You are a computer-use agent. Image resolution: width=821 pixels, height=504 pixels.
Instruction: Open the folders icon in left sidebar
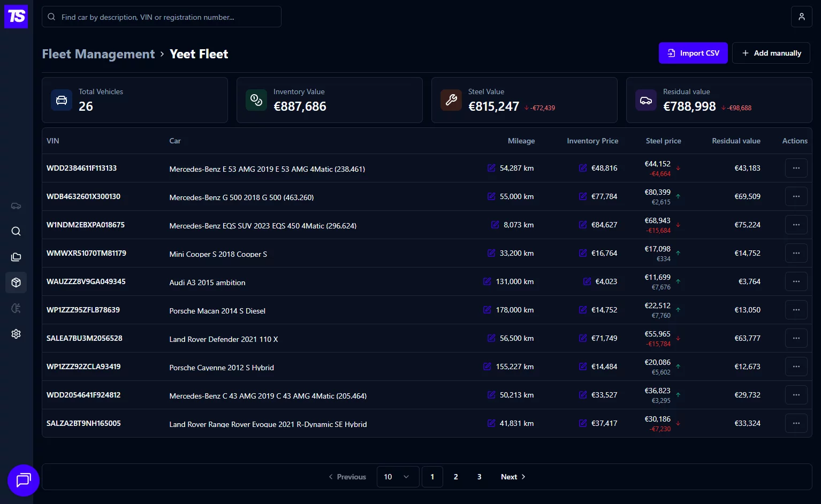[16, 257]
